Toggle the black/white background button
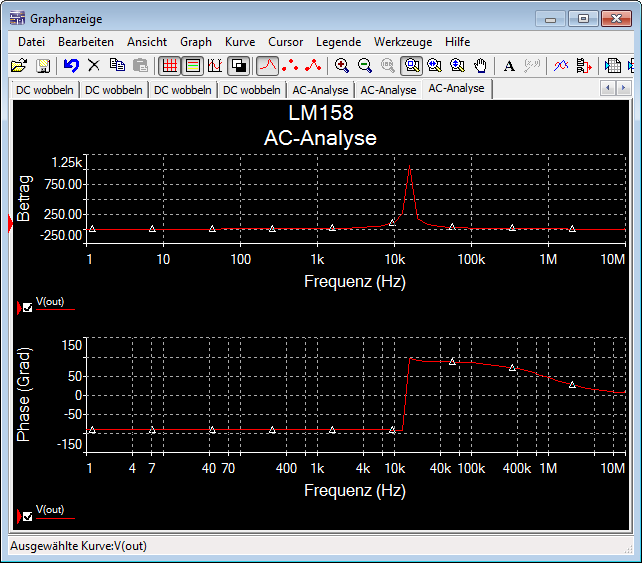The image size is (642, 563). point(238,66)
